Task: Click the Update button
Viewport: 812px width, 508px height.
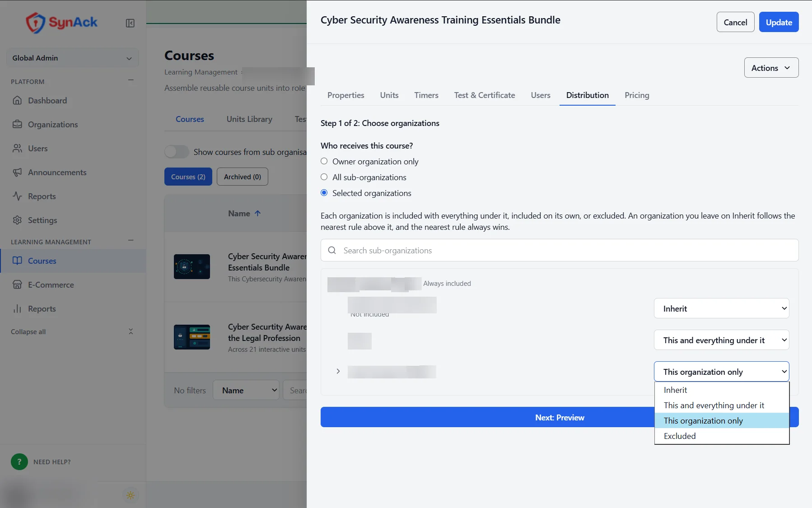Action: (779, 22)
